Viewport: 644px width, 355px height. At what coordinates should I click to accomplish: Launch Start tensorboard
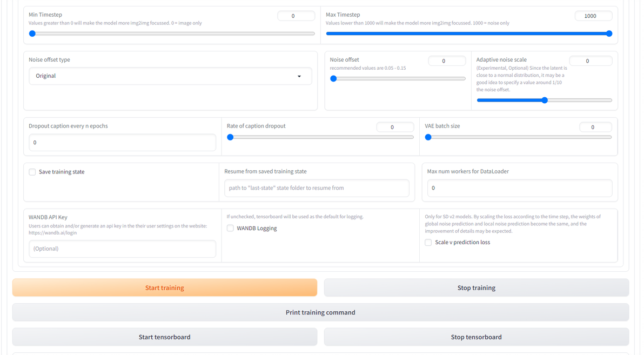tap(165, 337)
